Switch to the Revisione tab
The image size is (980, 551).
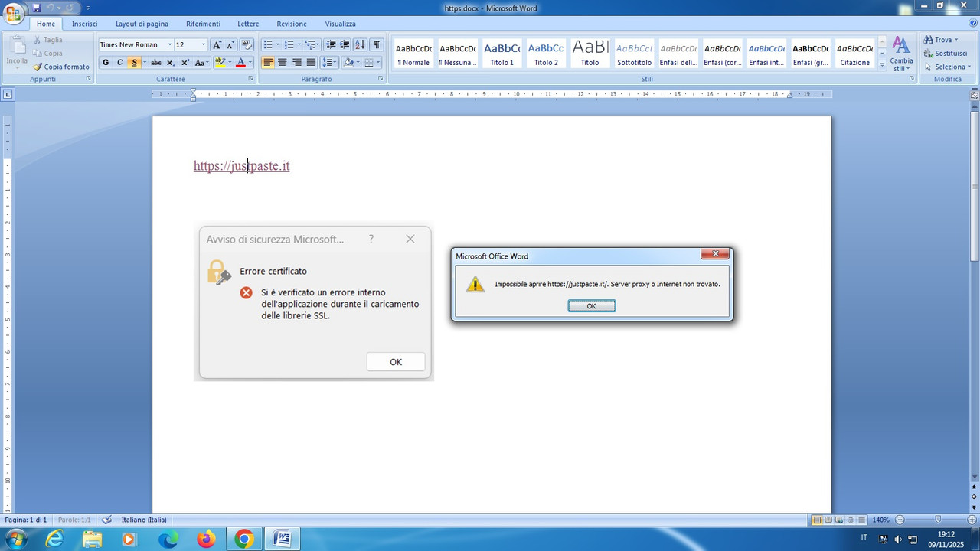292,24
